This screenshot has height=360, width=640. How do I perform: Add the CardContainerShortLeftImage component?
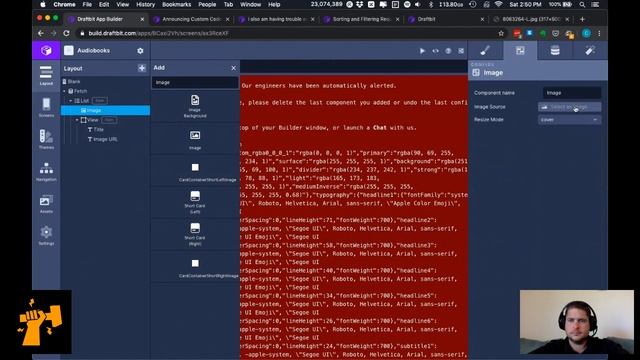(195, 172)
